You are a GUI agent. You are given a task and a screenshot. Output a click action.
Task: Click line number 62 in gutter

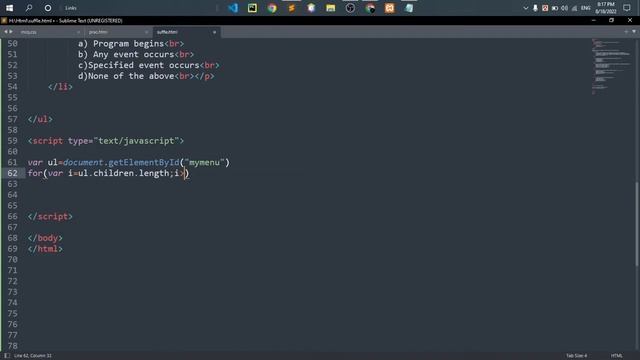(12, 173)
